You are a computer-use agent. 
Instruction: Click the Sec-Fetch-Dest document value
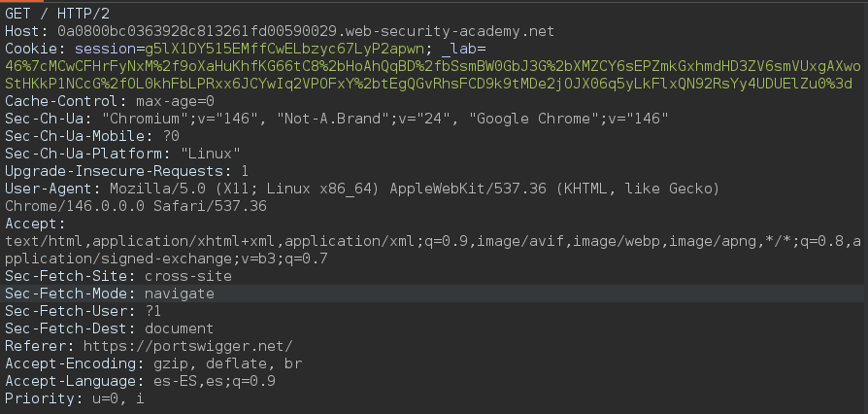[179, 328]
